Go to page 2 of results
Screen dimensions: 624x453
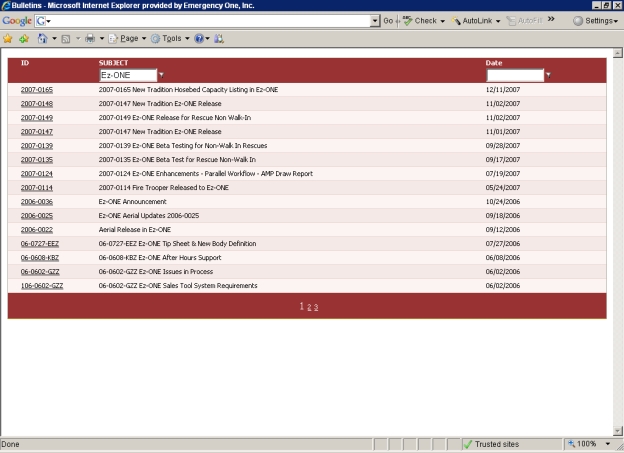(309, 307)
